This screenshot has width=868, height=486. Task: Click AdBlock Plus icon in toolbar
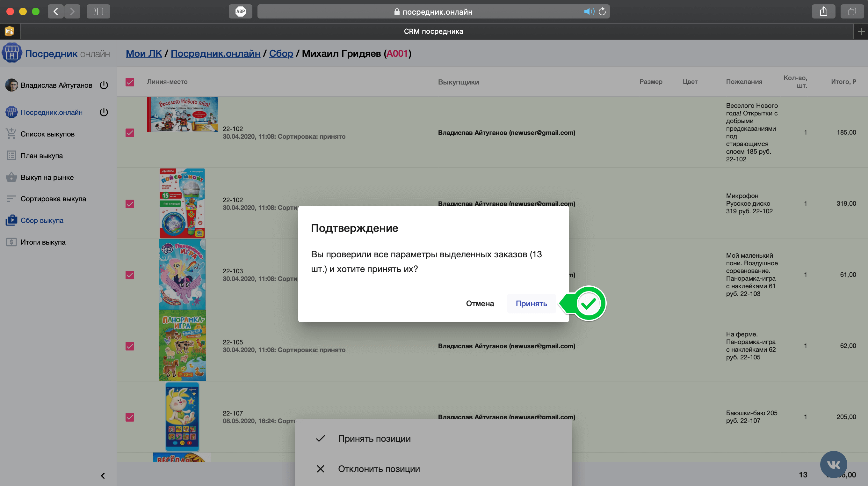pos(240,11)
